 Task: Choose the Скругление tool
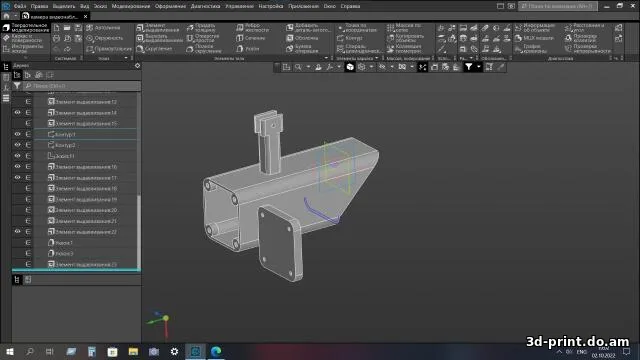(x=154, y=49)
